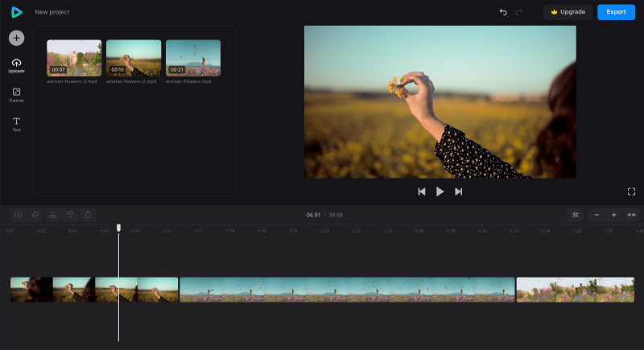
Task: Click the delete trash icon
Action: [88, 215]
